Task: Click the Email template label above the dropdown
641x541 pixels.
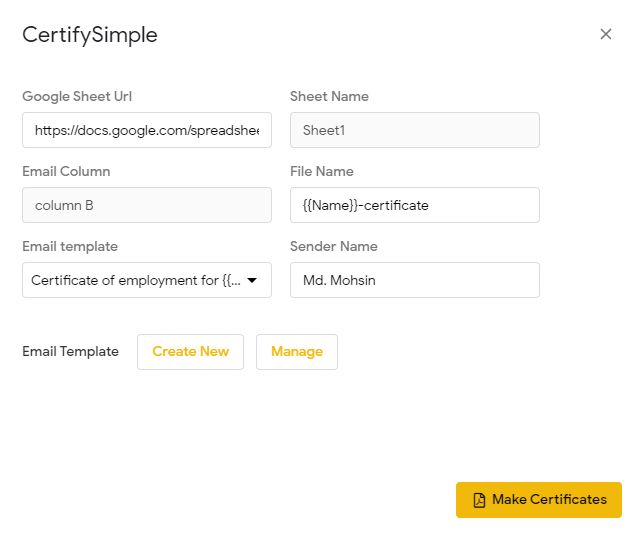Action: coord(70,247)
